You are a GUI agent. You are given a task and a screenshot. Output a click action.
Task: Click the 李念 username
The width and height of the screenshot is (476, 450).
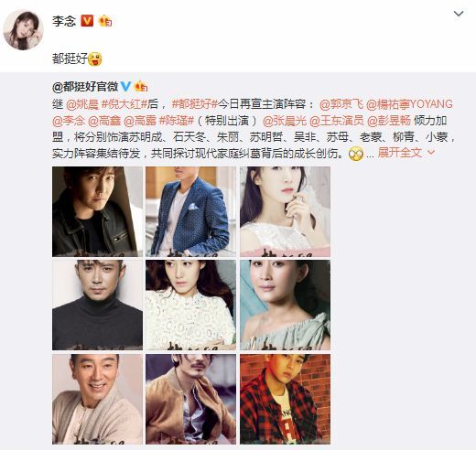tap(64, 21)
